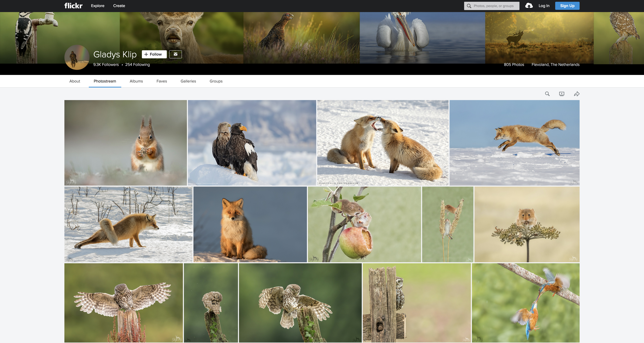View the 9.3K Followers list
The image size is (644, 343).
[x=106, y=65]
